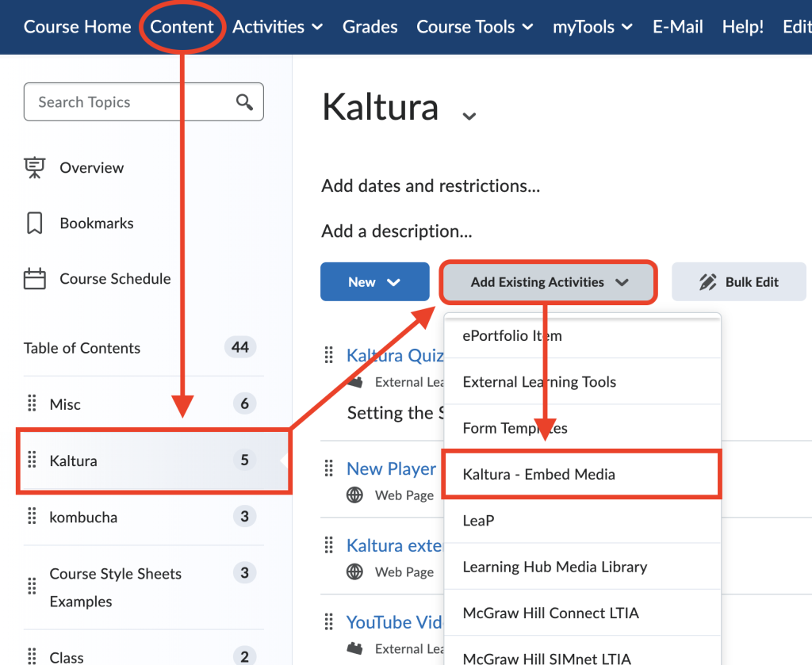Click the Search Topics input field
The height and width of the screenshot is (665, 812).
pyautogui.click(x=144, y=102)
